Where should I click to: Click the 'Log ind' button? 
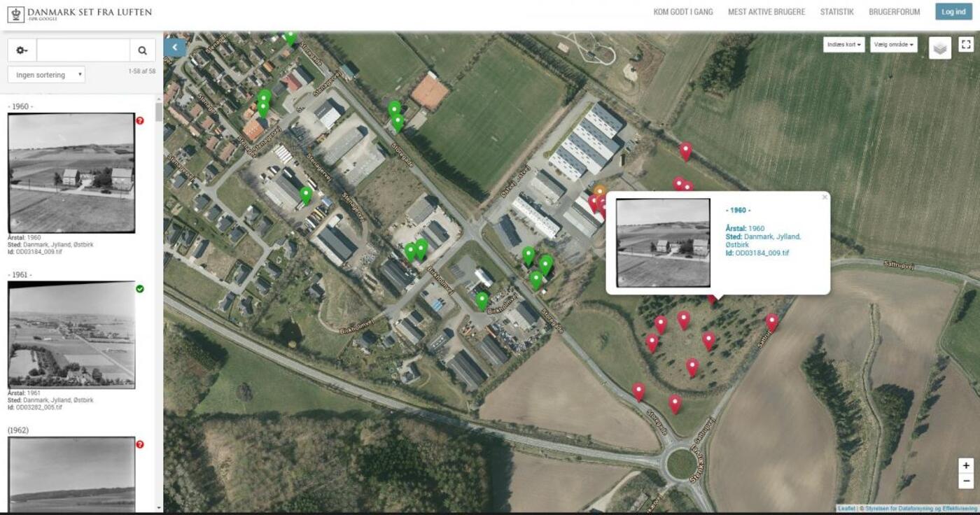point(953,12)
